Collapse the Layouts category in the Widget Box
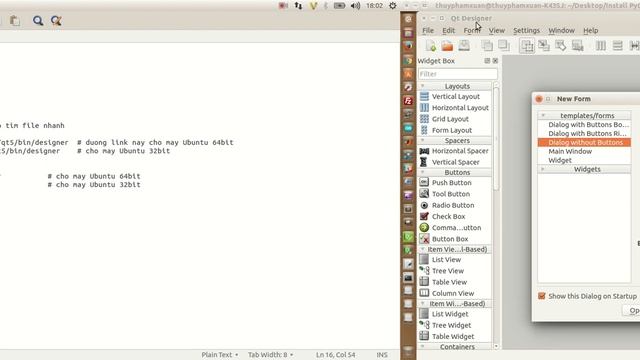 coord(423,86)
